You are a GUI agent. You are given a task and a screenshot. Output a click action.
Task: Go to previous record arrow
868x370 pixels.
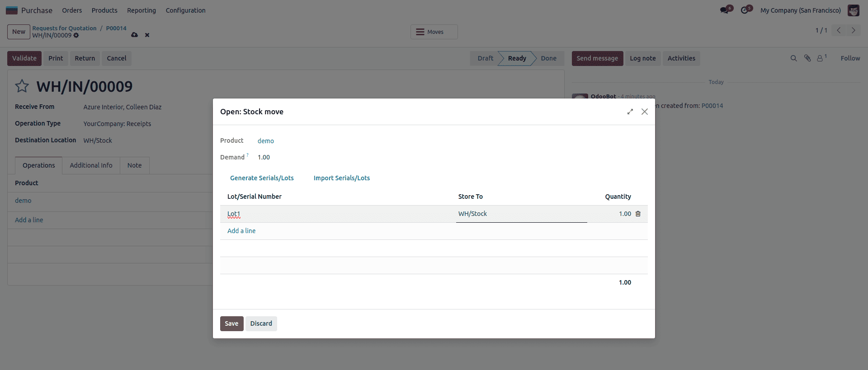pos(839,30)
